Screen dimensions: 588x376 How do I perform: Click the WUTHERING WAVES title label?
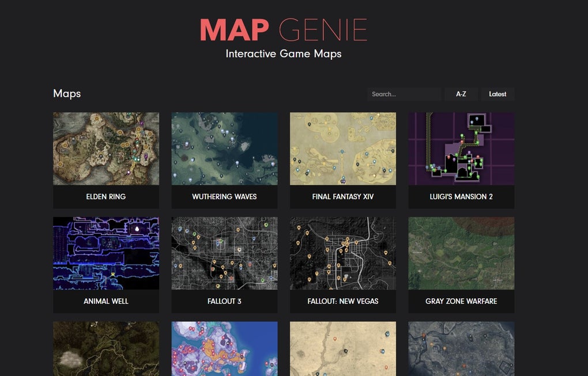click(x=225, y=196)
